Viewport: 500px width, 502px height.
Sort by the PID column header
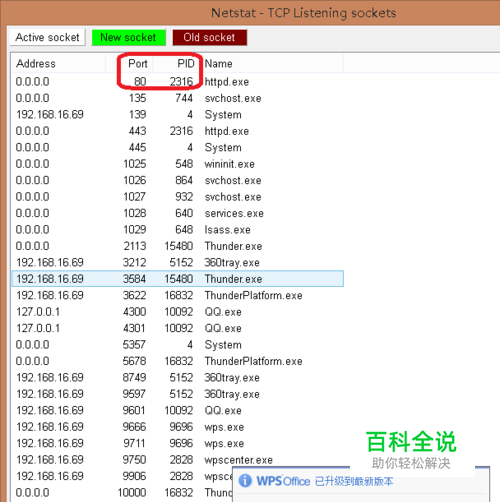(177, 63)
